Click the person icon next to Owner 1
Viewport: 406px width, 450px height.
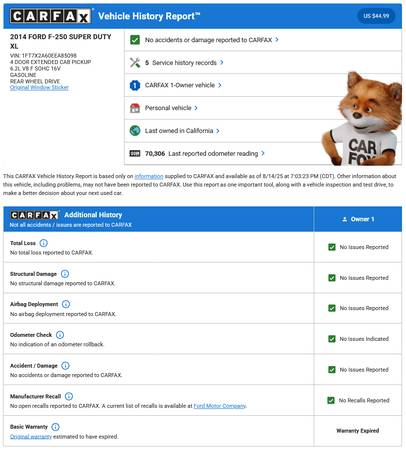coord(345,219)
